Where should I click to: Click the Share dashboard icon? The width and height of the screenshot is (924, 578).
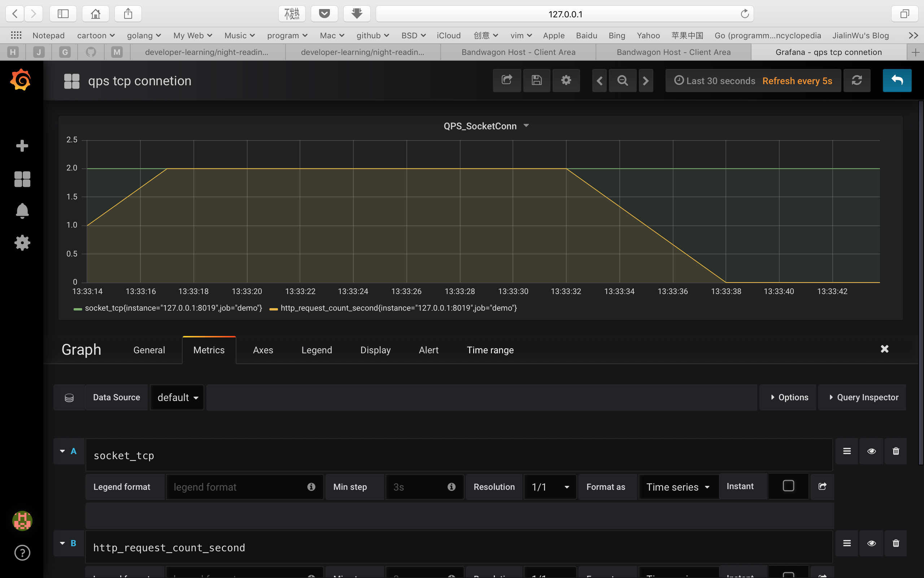pos(507,80)
